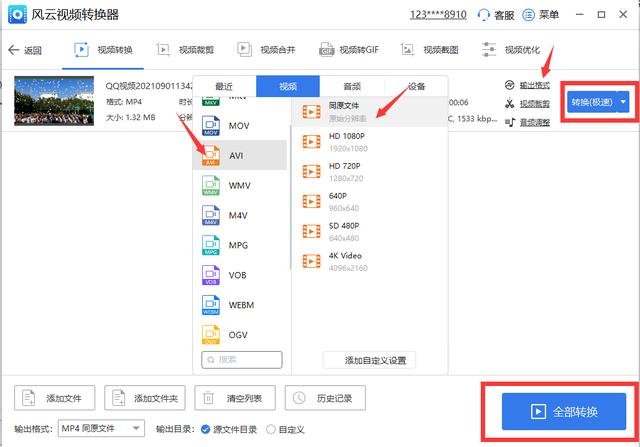Select the 设备 format tab

[416, 86]
